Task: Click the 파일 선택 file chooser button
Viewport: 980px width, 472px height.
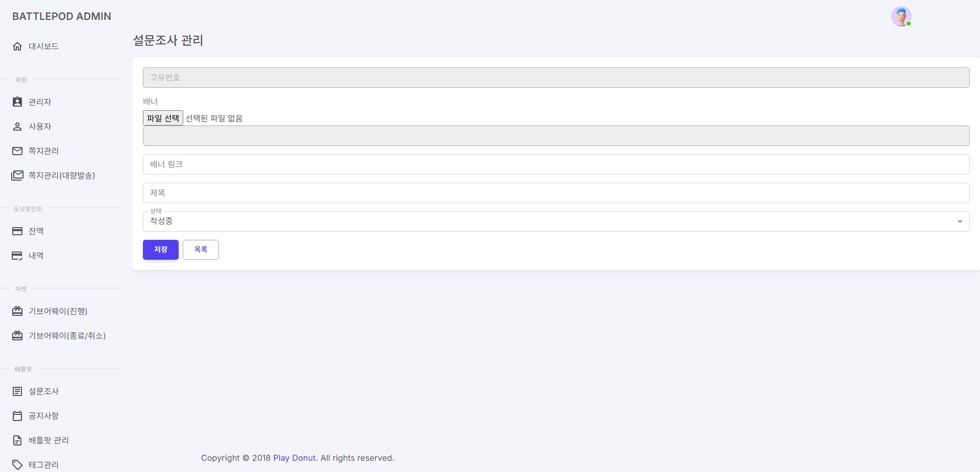Action: 163,118
